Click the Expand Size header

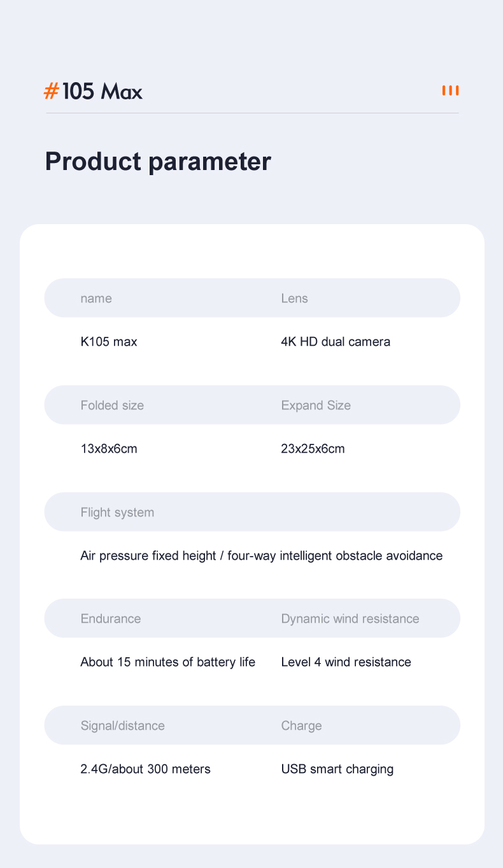pyautogui.click(x=316, y=405)
